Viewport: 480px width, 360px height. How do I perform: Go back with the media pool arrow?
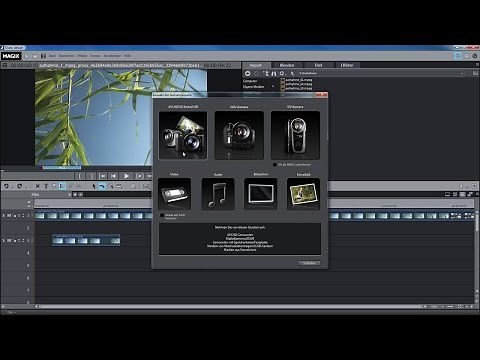click(247, 73)
